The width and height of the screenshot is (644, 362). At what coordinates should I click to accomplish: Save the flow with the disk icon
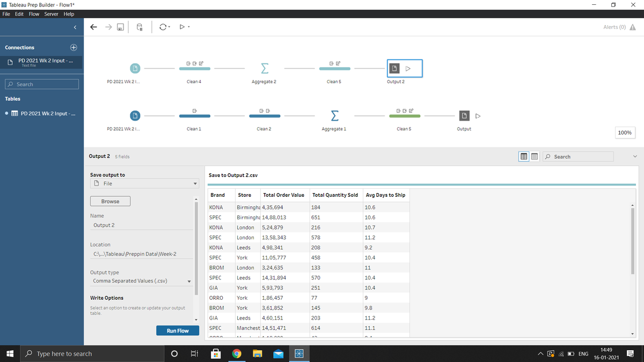[121, 27]
